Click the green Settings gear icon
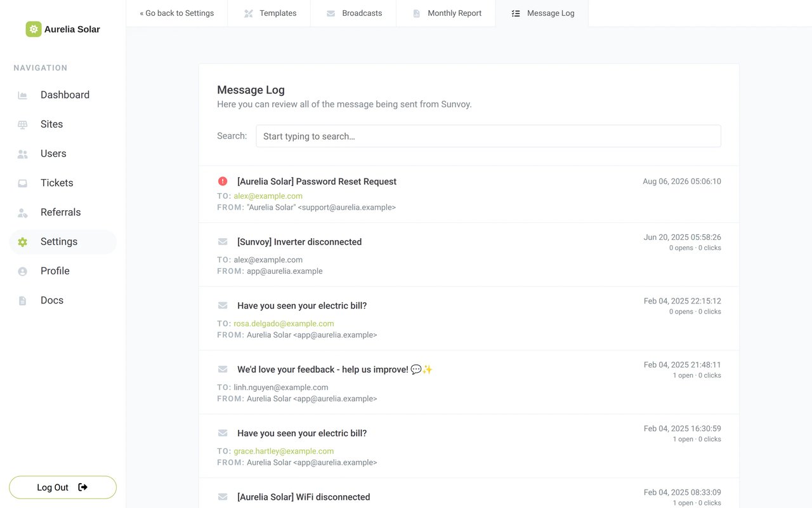 [23, 242]
